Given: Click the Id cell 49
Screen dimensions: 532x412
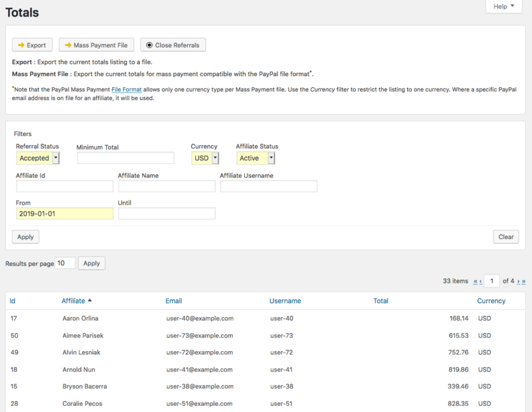Looking at the screenshot, I should tap(14, 352).
